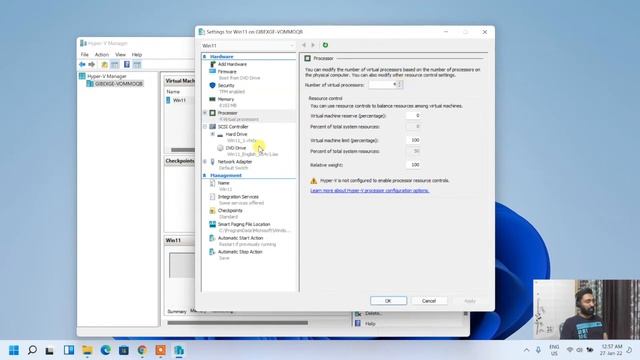Click Delete action icon in Hyper-V Manager
The image size is (640, 360).
coord(358,313)
